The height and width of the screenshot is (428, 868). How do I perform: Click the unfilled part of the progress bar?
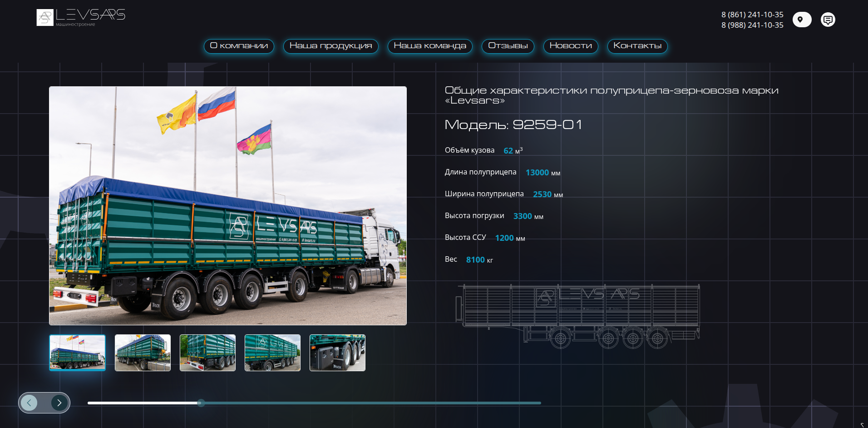click(372, 403)
